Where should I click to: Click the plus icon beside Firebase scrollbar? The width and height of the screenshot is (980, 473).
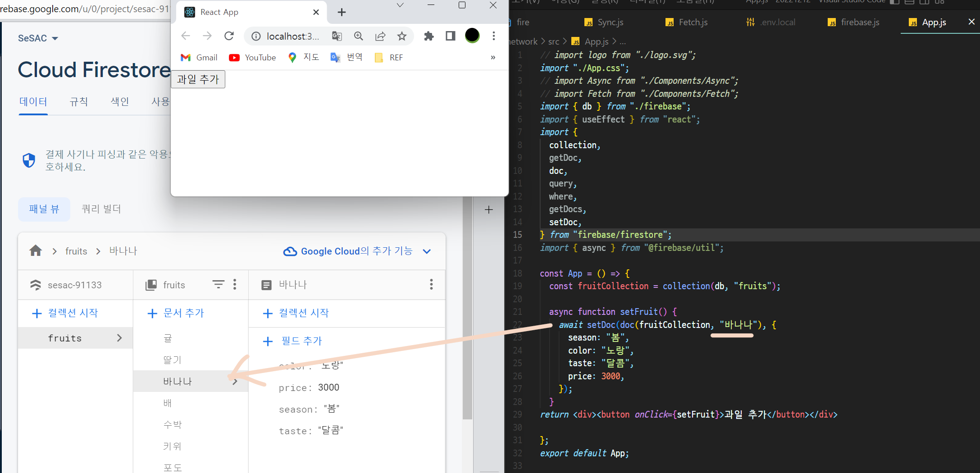489,209
